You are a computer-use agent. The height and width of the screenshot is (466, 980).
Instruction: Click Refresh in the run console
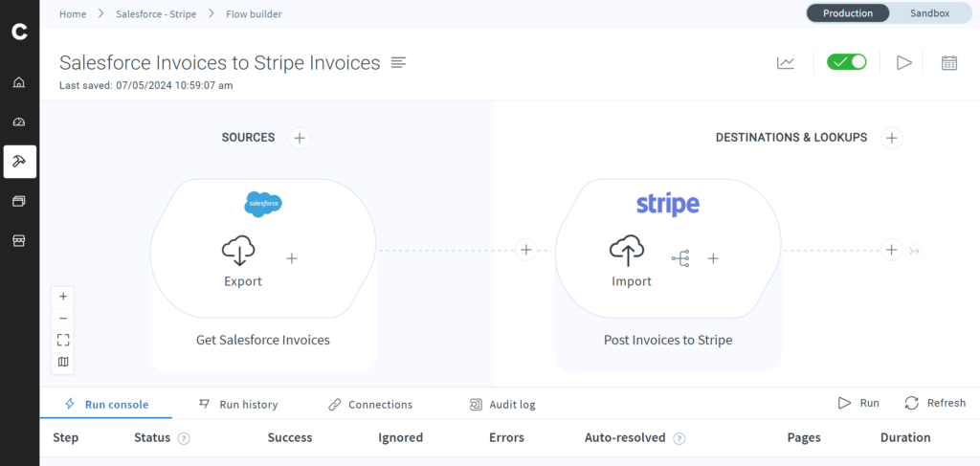click(x=935, y=403)
